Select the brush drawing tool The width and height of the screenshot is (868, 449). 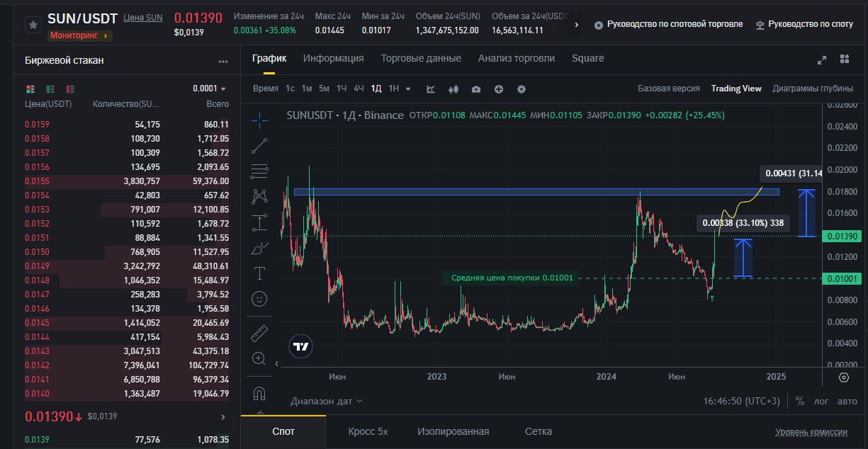(259, 249)
